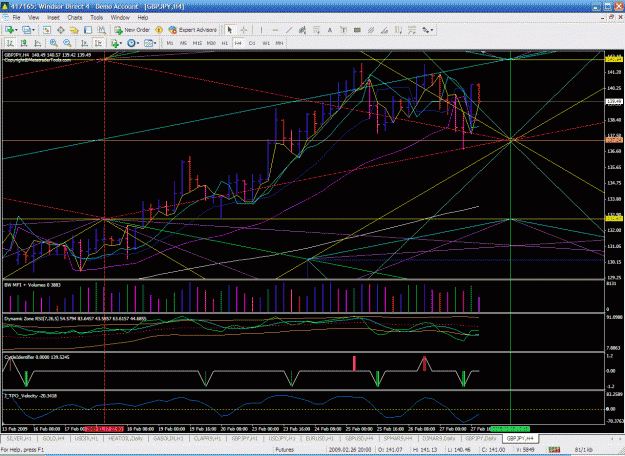Open the Periods clock icon
This screenshot has height=456, width=625.
click(x=131, y=43)
